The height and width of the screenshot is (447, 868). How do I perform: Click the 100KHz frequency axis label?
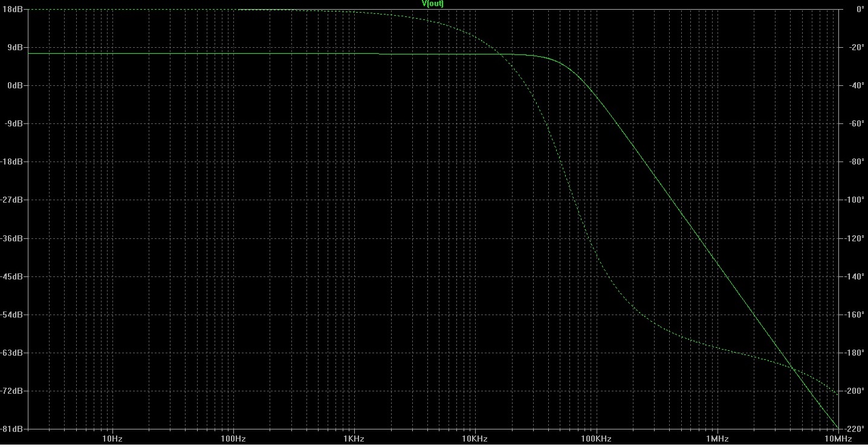tap(596, 439)
